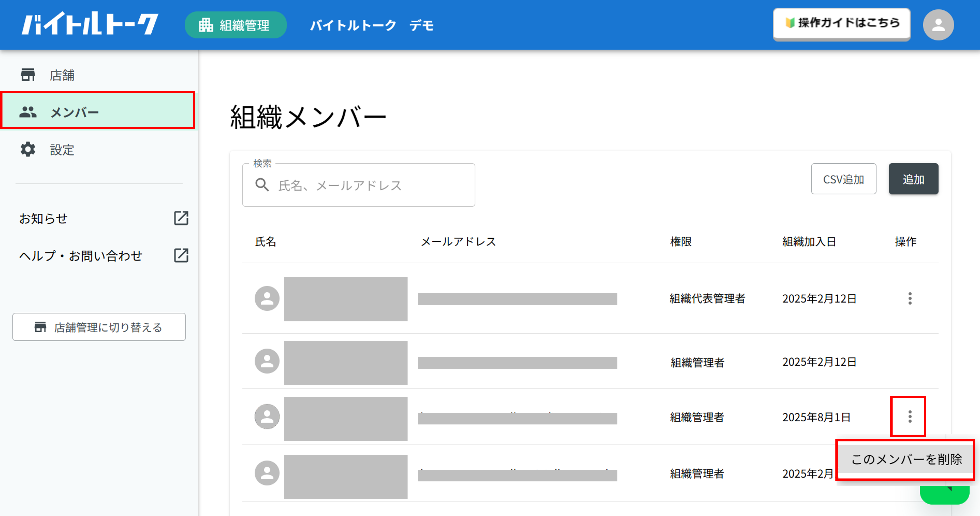Click 店舗管理に切り替える button
The height and width of the screenshot is (516, 980).
pyautogui.click(x=99, y=327)
